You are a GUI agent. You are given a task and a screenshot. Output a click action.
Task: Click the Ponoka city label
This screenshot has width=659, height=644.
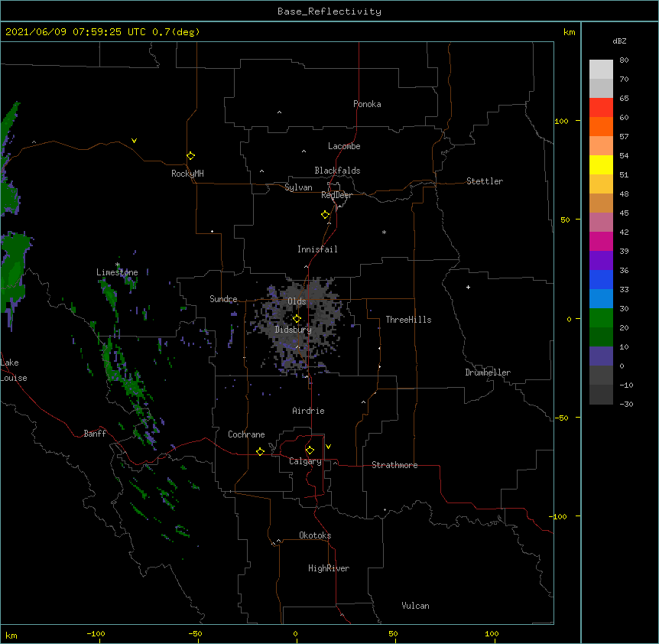point(367,104)
